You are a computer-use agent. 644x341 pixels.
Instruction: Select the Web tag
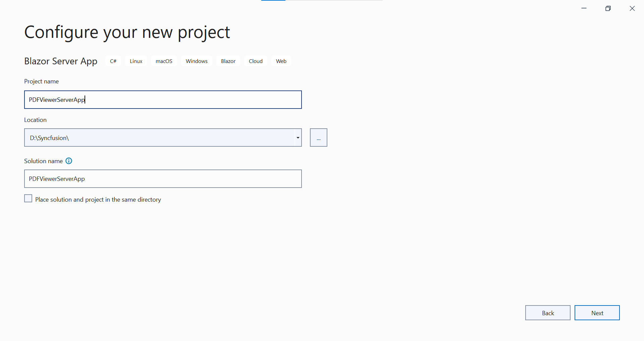point(281,61)
